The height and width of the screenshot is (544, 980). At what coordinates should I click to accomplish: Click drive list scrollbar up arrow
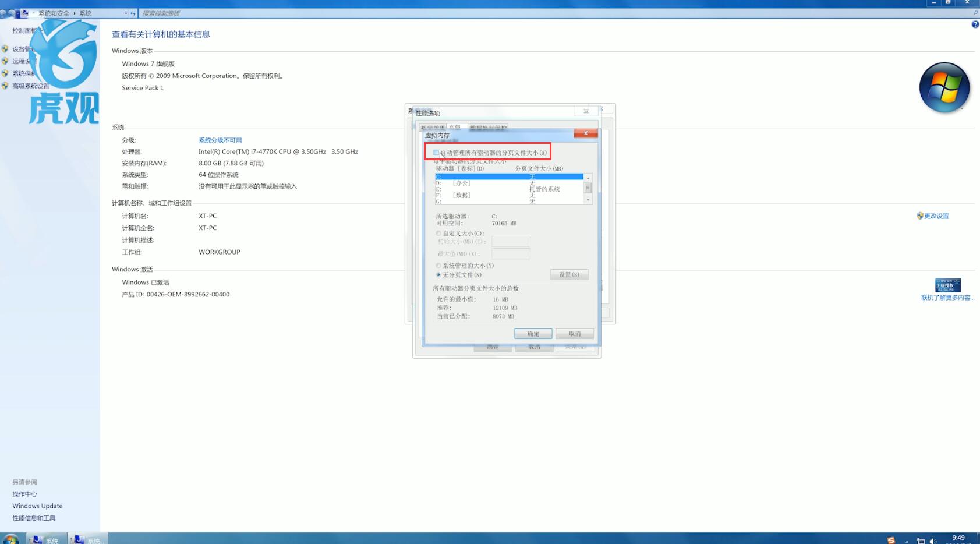588,177
